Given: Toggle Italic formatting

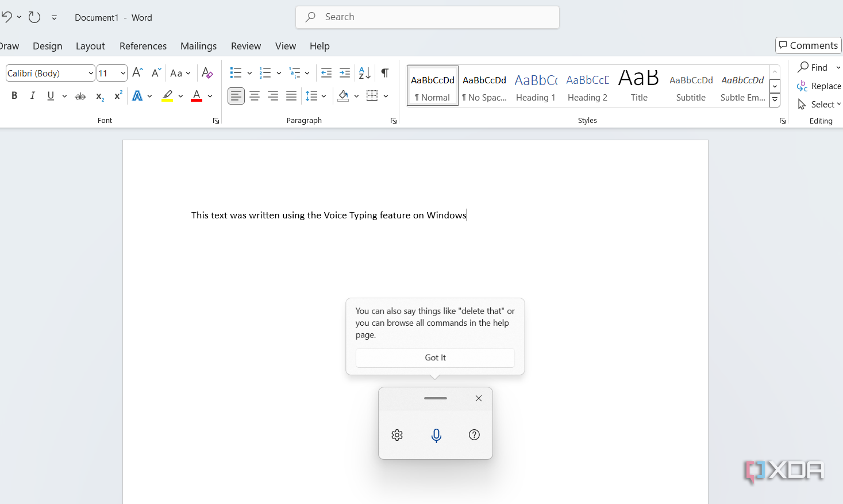Looking at the screenshot, I should pyautogui.click(x=33, y=96).
